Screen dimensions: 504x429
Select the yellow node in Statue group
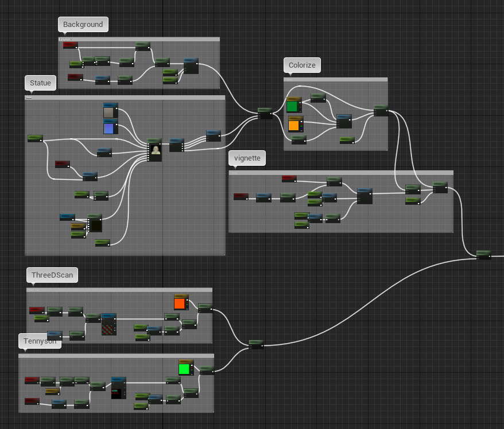pos(79,227)
